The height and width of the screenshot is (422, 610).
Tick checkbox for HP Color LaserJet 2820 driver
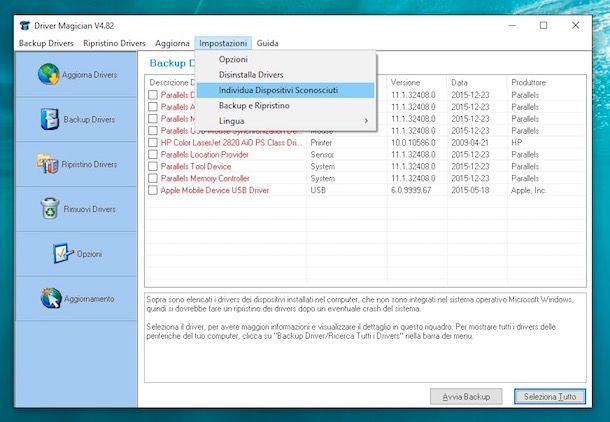153,142
